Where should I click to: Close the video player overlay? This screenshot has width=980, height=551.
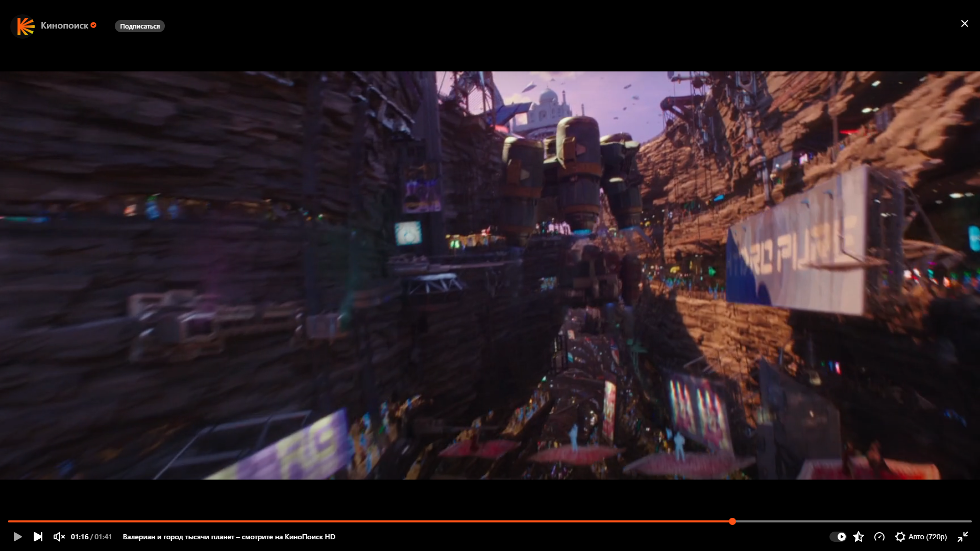coord(964,23)
